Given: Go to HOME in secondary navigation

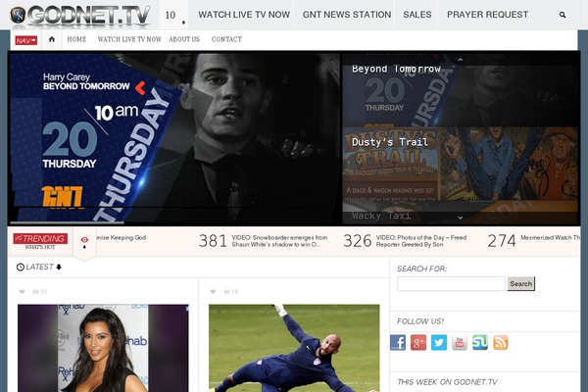Looking at the screenshot, I should (x=76, y=39).
